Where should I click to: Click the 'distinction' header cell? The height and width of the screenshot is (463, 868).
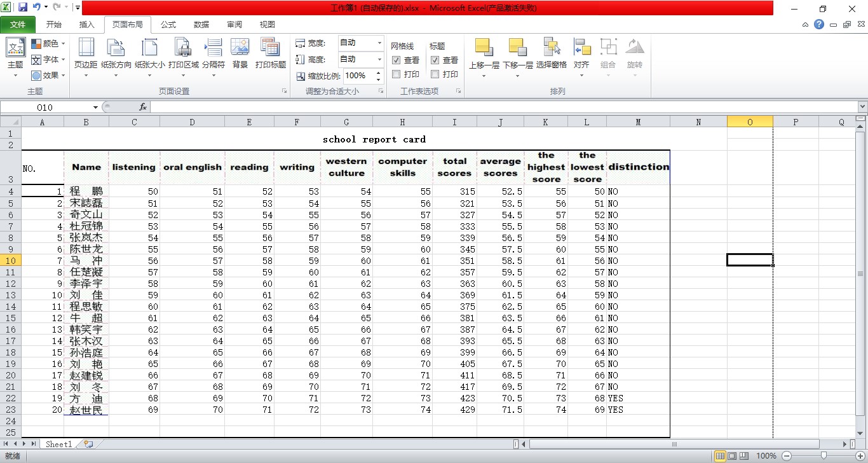coord(638,167)
